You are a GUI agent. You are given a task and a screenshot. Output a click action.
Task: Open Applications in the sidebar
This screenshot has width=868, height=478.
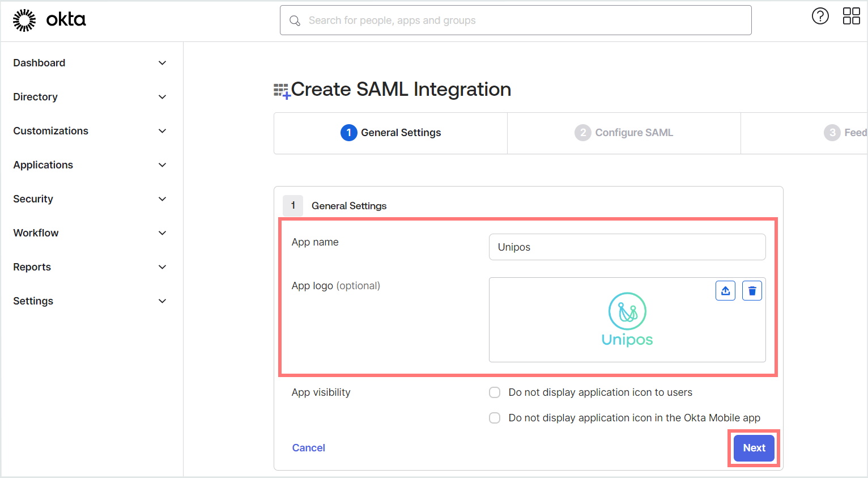point(43,165)
